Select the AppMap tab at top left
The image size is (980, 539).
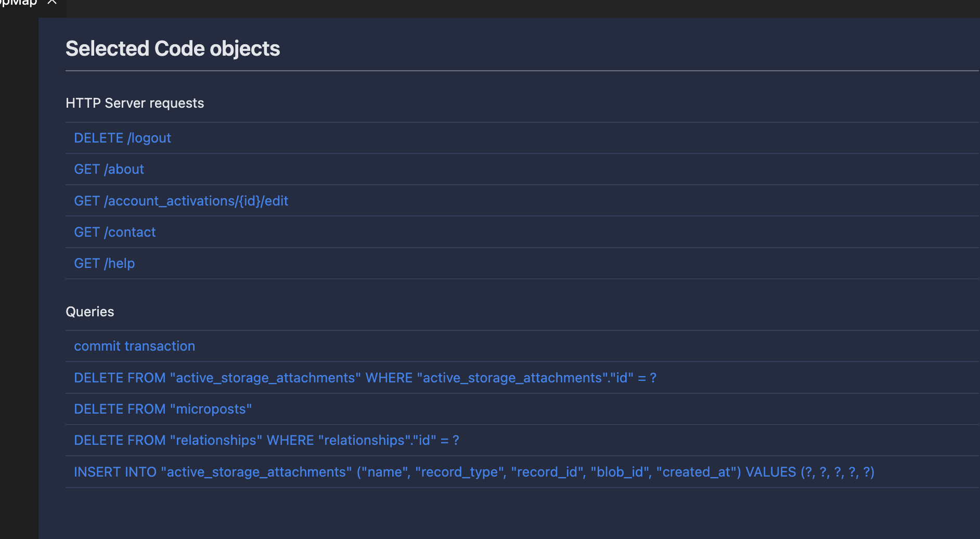[x=18, y=3]
